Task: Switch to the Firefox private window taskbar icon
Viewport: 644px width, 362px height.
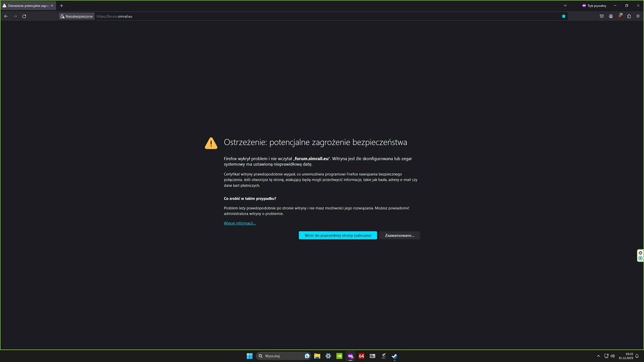Action: tap(350, 356)
